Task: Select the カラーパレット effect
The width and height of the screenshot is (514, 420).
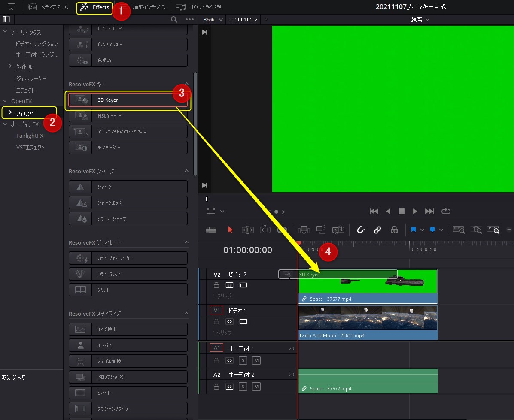Action: coord(128,274)
